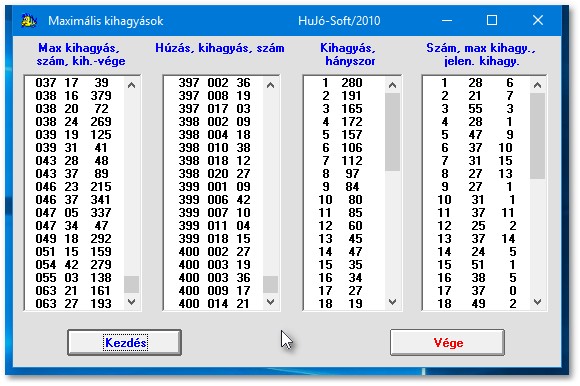Image resolution: width=580 pixels, height=386 pixels.
Task: Select row '7 112' in hányszor list
Action: (344, 160)
